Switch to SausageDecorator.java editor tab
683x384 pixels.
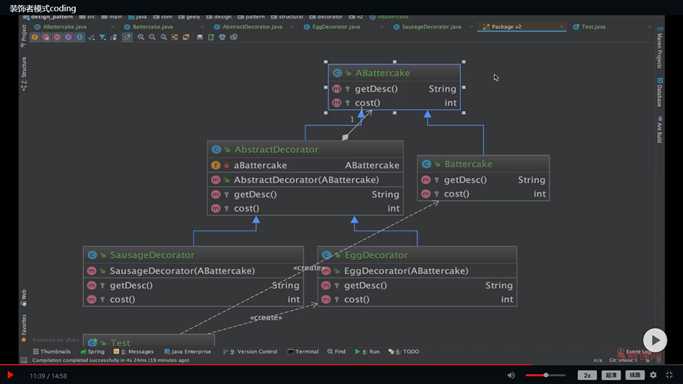point(427,27)
